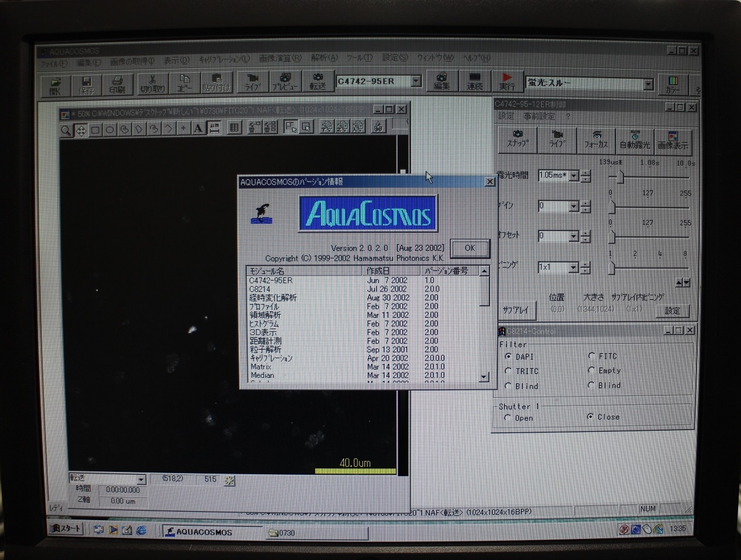
Task: Click the grid table icon in image toolbar
Action: [234, 128]
